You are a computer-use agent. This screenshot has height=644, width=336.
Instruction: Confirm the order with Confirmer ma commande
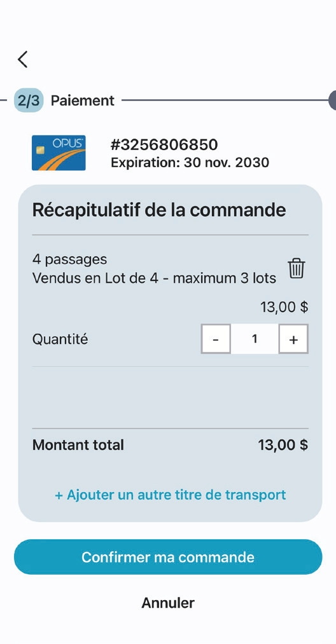pos(168,557)
